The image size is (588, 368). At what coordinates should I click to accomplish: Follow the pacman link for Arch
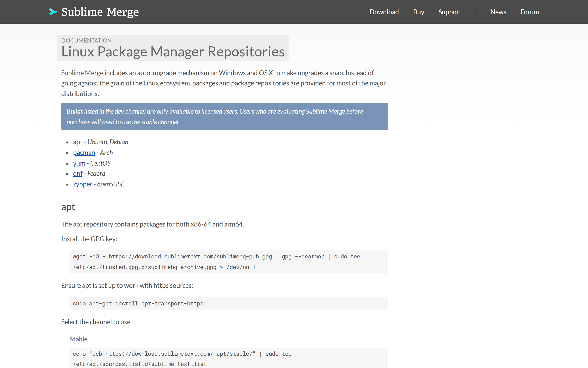click(84, 153)
